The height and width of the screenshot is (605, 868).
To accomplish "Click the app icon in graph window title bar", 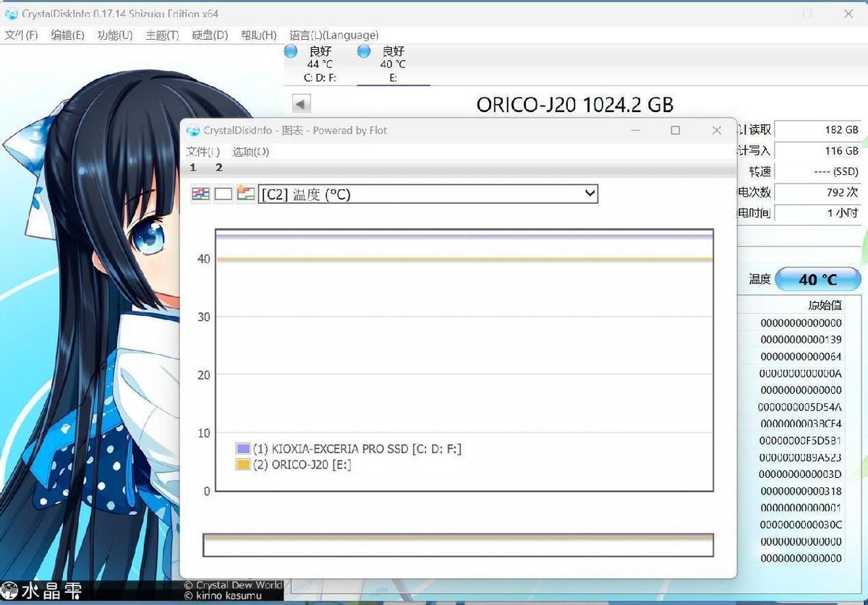I will (x=193, y=131).
